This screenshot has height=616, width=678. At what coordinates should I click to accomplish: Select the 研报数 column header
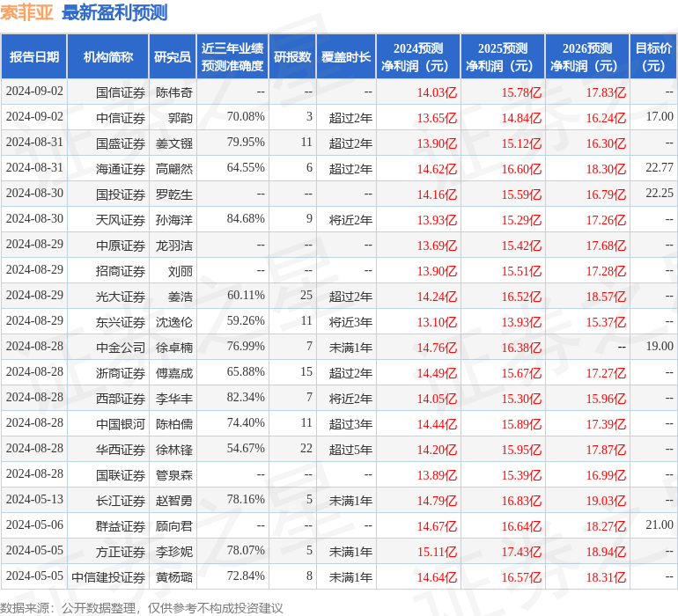tap(292, 57)
